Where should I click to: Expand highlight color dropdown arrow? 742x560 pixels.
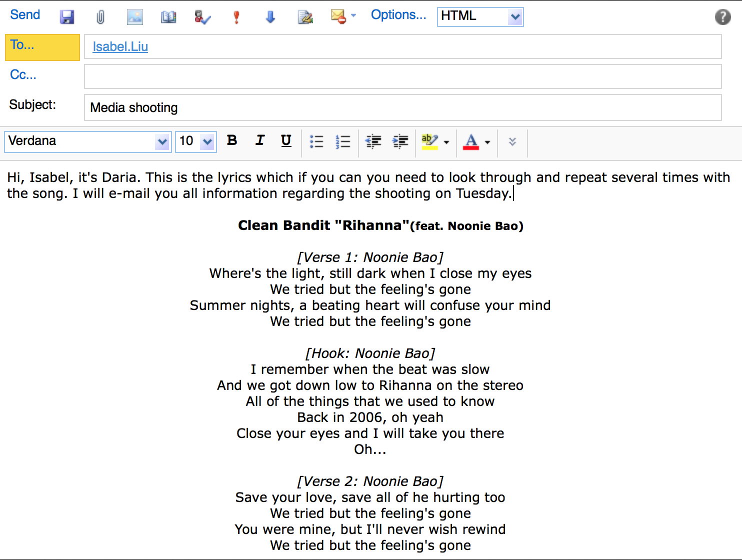(x=446, y=142)
